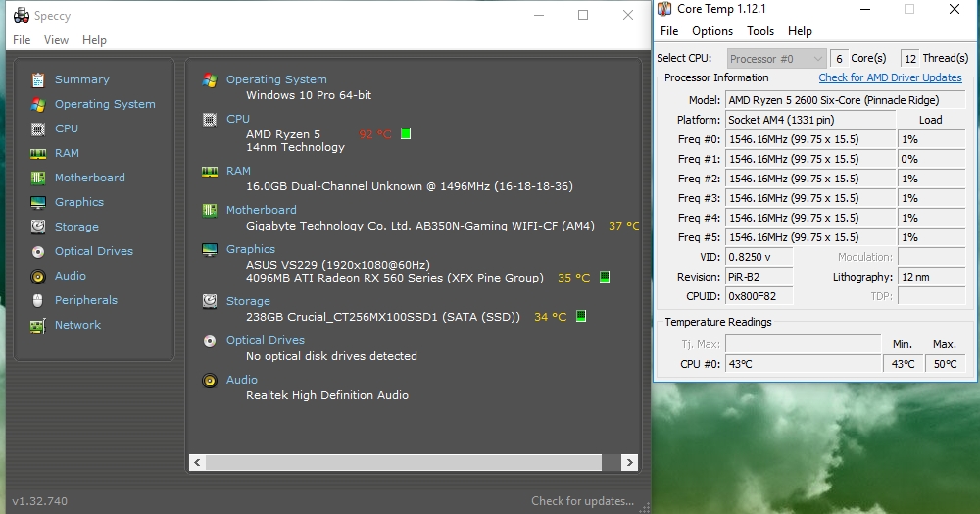Click the Speccy app icon in title bar
The image size is (980, 514).
[x=22, y=15]
